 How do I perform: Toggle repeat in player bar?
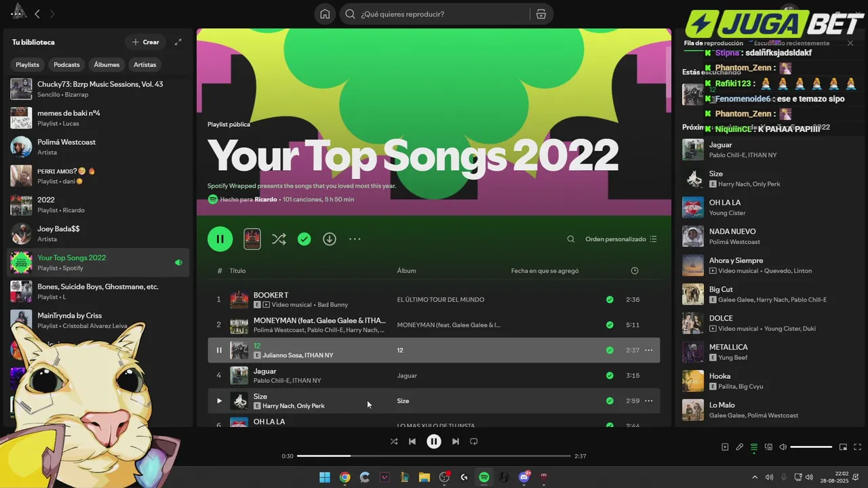(474, 441)
